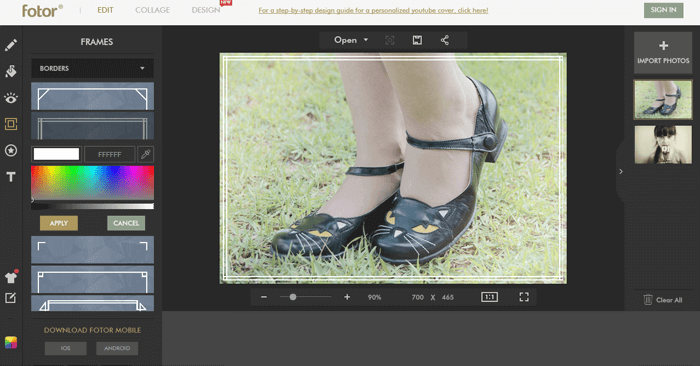Switch to the DESIGN tab
The image size is (700, 366).
click(206, 10)
